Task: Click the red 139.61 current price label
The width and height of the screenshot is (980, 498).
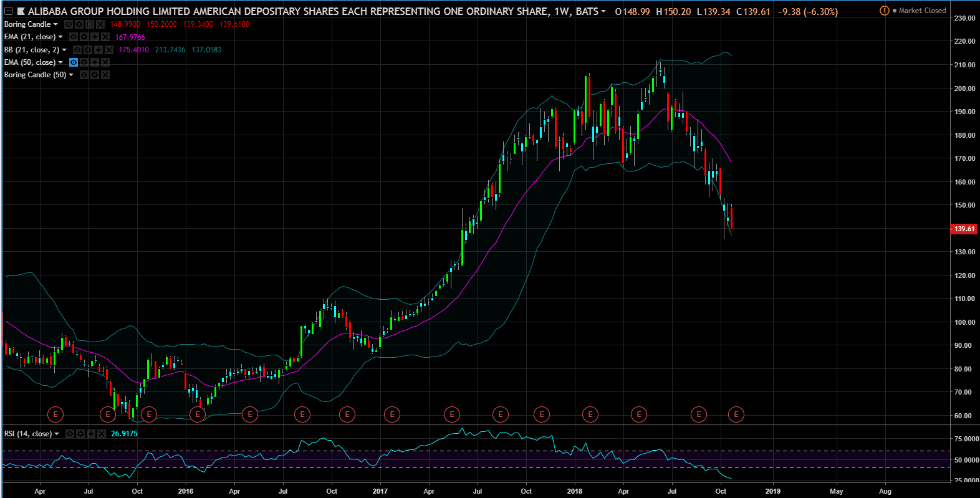Action: [x=964, y=229]
